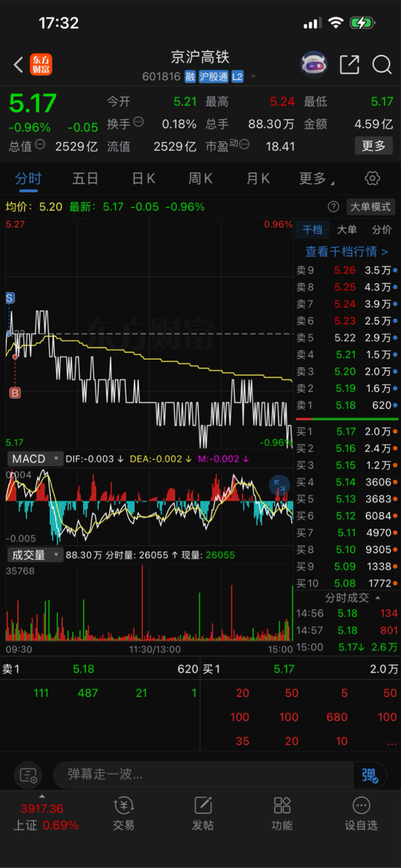Toggle 大单模式 mode
The image size is (401, 868).
tap(370, 207)
